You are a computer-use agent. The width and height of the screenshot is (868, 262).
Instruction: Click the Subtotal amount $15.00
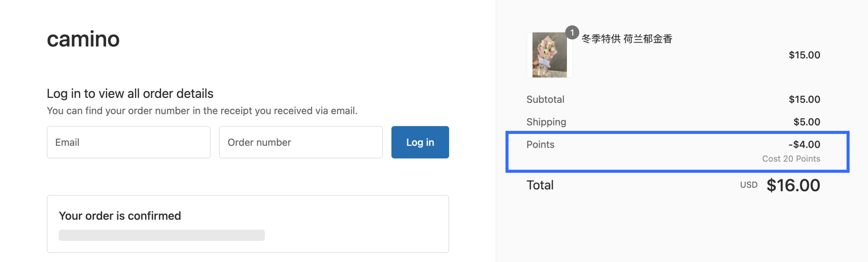[804, 99]
